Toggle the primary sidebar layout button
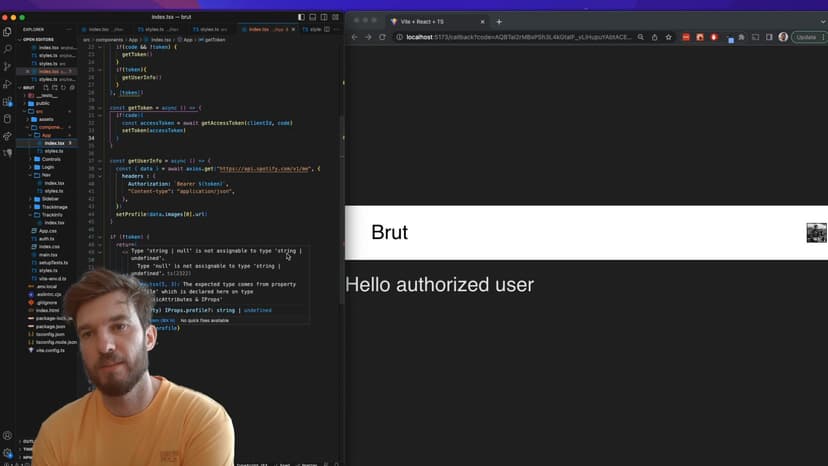Viewport: 828px width, 466px height. [302, 17]
